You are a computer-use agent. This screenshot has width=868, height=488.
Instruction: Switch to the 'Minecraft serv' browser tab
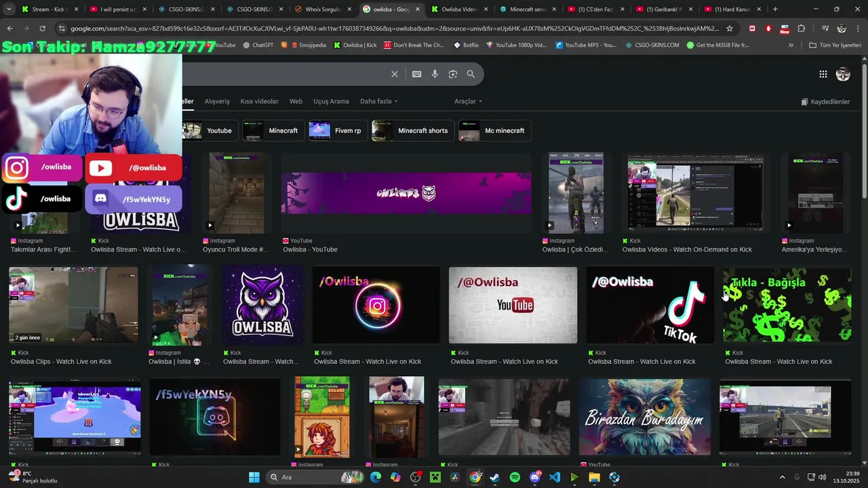click(528, 9)
